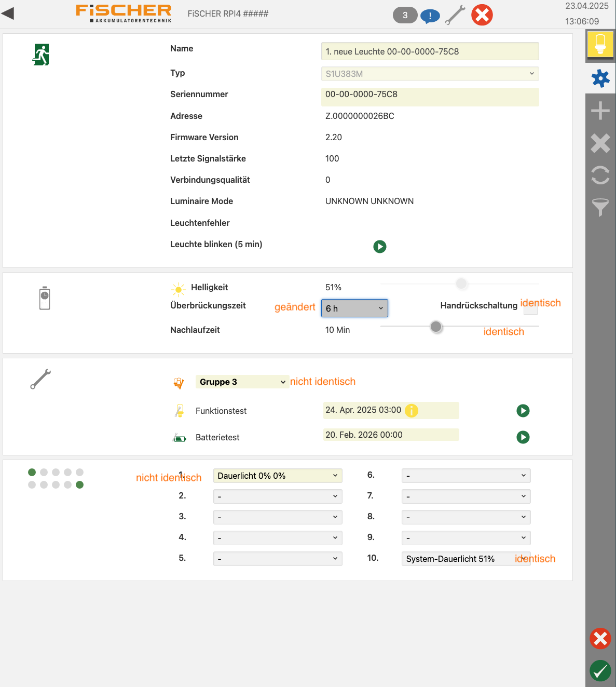Start Leuchte blinken with the play button
The image size is (616, 687).
[x=380, y=247]
